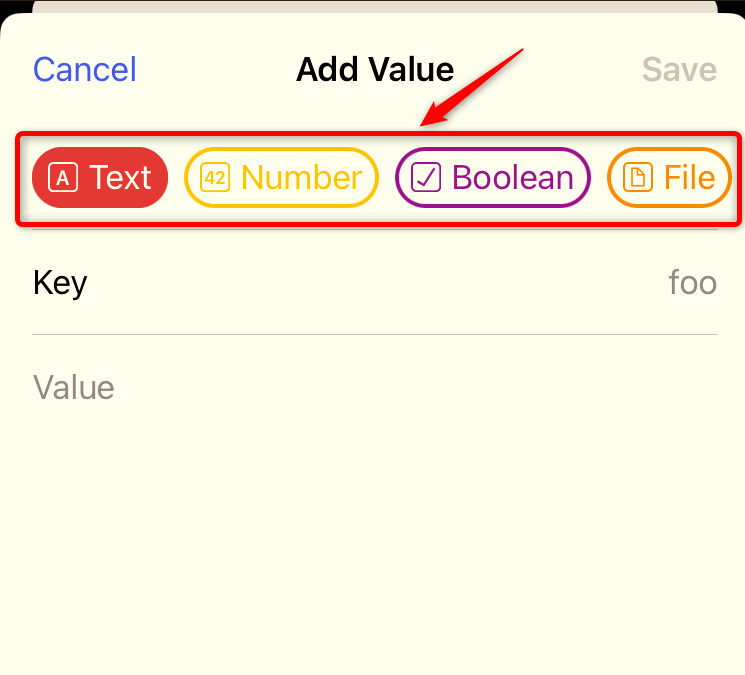The image size is (745, 675).
Task: Click the Add Value sheet title
Action: (375, 70)
